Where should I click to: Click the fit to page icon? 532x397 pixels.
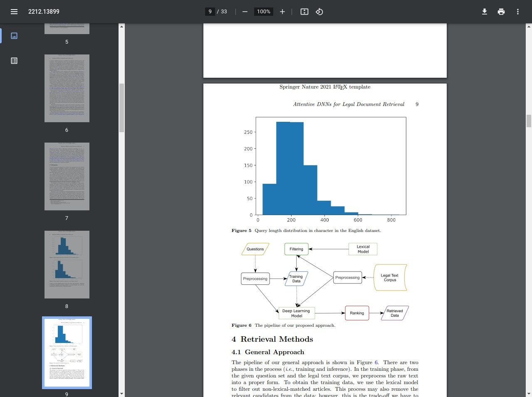coord(304,12)
